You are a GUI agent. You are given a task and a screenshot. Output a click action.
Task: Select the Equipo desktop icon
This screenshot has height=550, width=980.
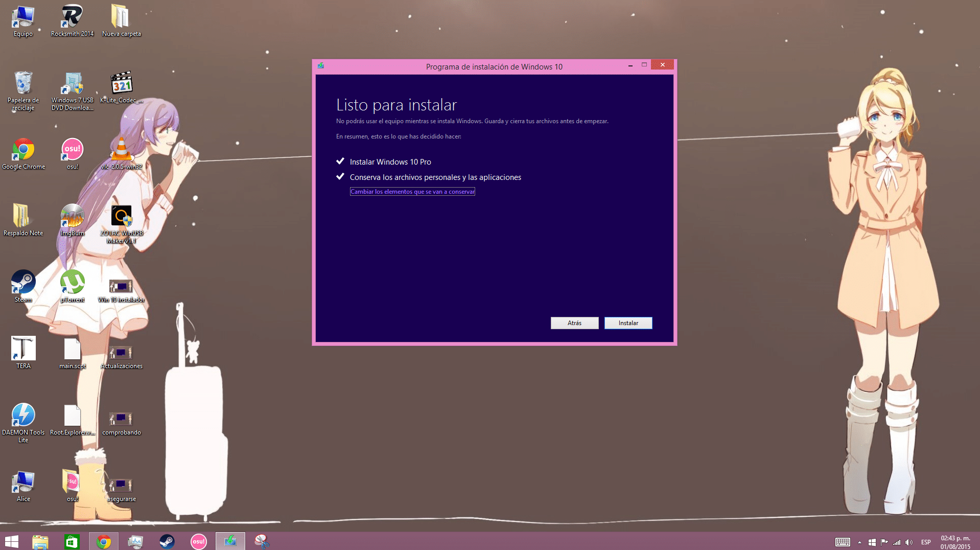23,21
